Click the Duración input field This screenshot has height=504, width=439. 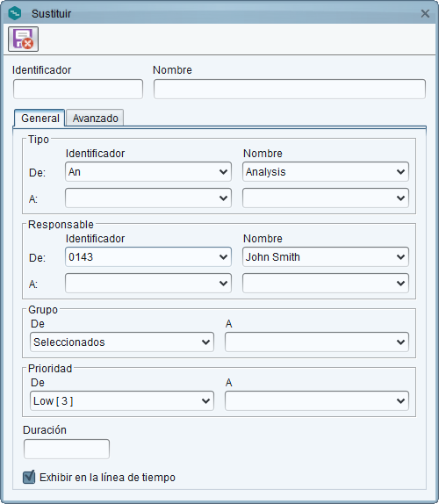67,449
